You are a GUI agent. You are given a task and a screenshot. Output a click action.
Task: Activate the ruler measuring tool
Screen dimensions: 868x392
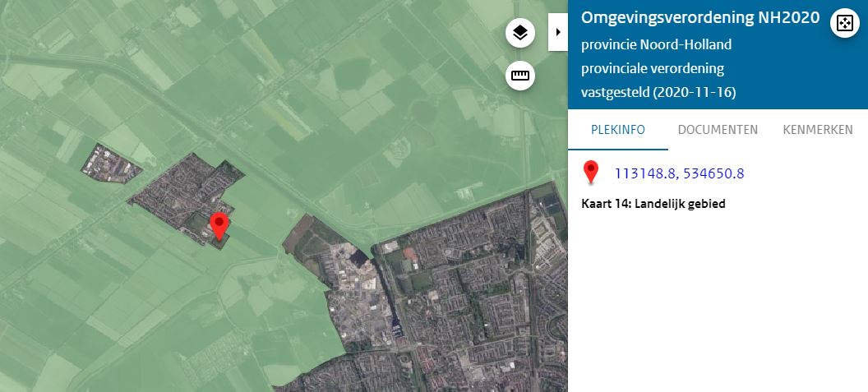point(520,76)
